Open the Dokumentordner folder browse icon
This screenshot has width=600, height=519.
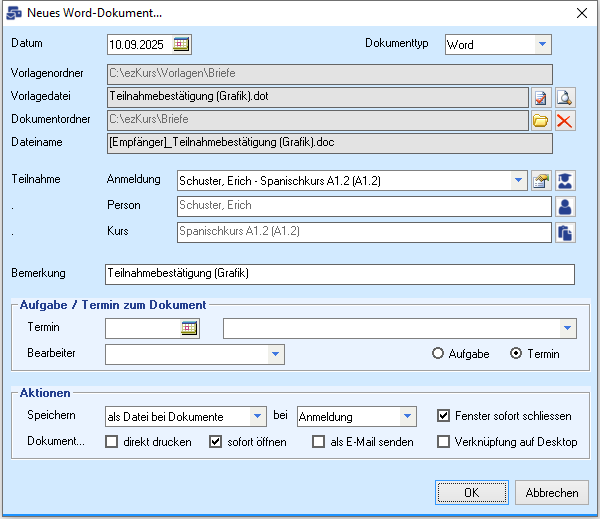click(541, 121)
